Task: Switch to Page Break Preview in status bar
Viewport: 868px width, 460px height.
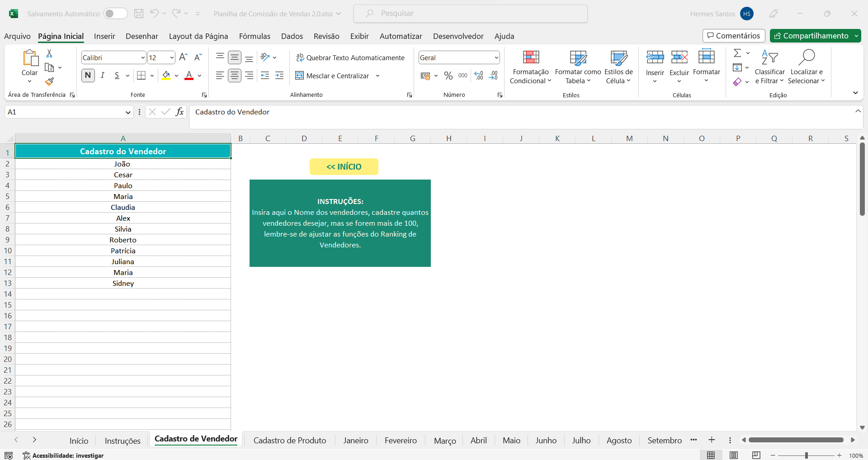Action: click(756, 455)
